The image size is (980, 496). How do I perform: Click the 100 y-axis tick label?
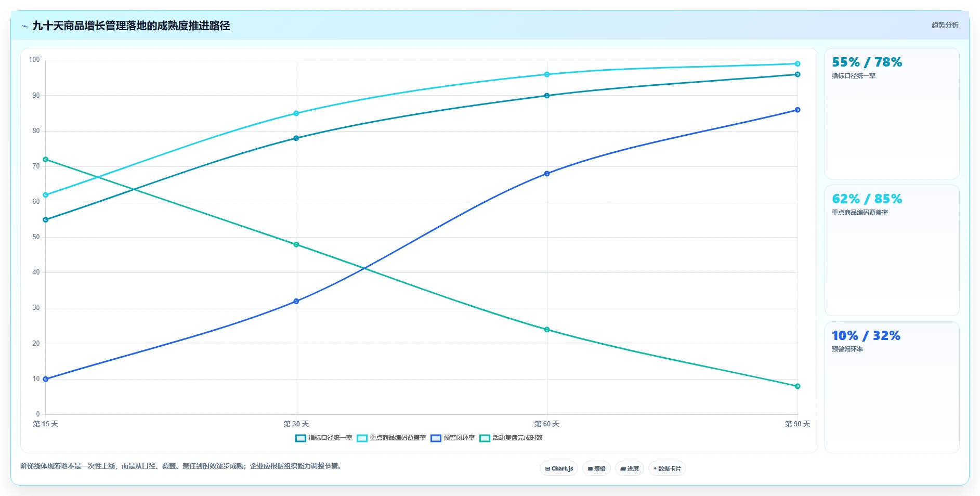[x=34, y=60]
